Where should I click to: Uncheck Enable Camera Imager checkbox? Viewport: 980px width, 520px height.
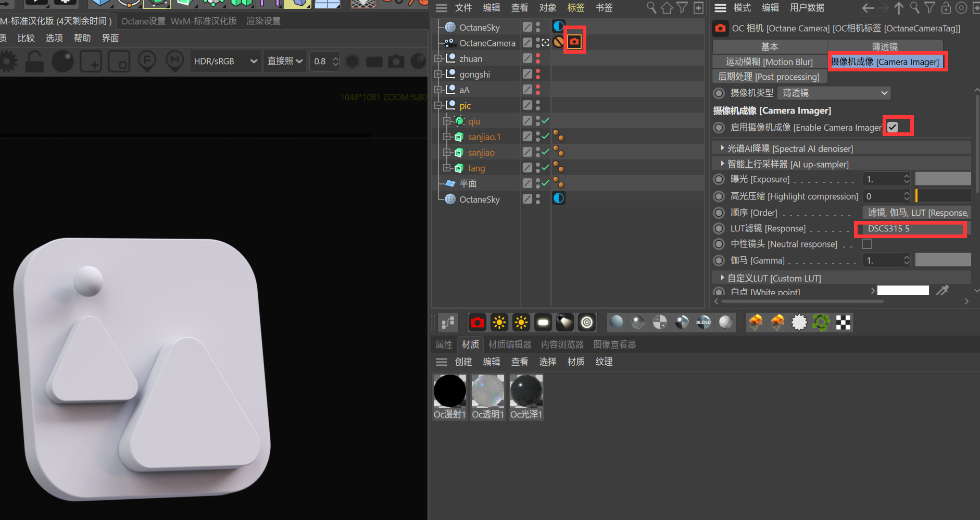pos(893,127)
